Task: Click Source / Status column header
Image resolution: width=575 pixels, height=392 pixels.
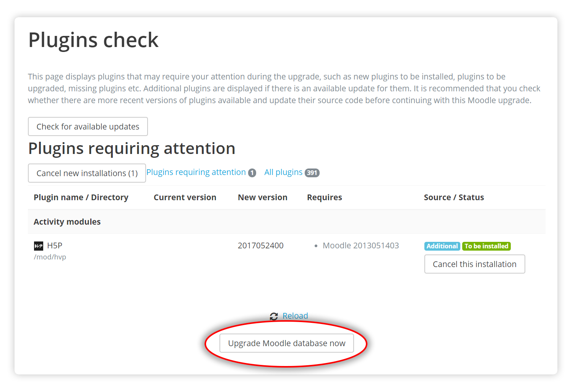Action: tap(454, 198)
